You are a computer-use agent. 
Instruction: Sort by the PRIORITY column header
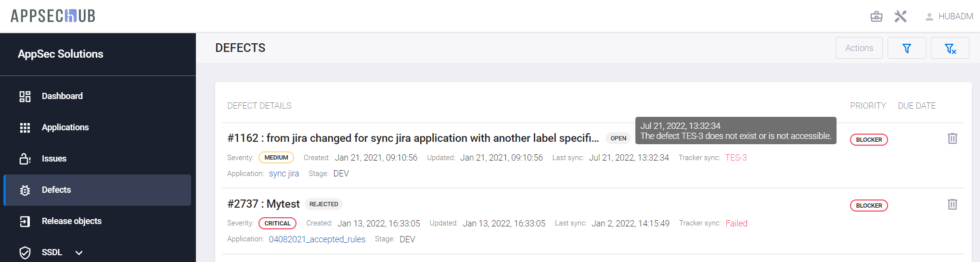[868, 106]
